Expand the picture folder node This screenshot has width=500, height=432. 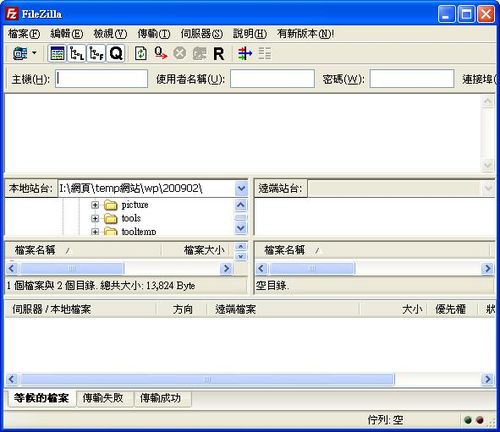pos(95,205)
